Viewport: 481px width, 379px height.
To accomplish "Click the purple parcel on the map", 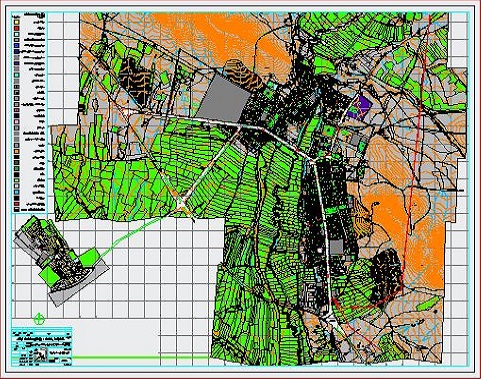I will coord(359,108).
